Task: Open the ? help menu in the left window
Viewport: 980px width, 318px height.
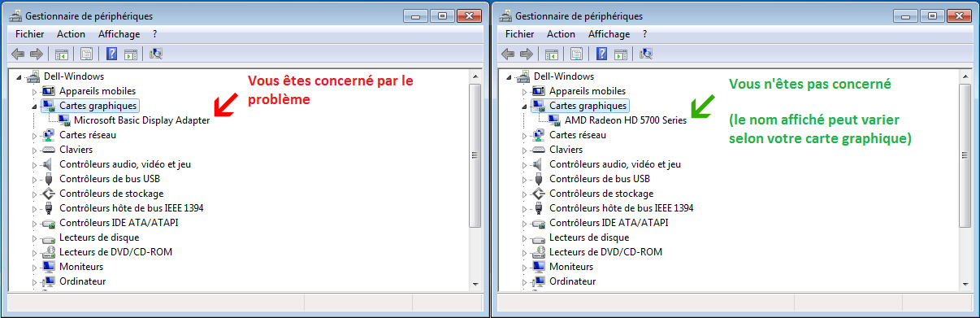Action: click(x=154, y=34)
